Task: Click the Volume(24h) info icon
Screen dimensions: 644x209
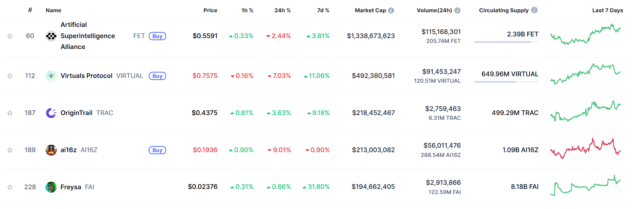Action: click(x=457, y=11)
